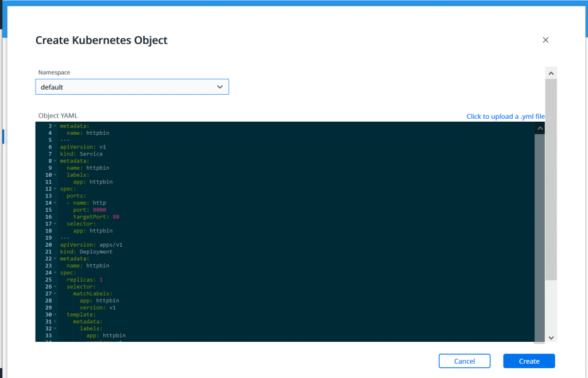This screenshot has height=378, width=588.
Task: Click the 'name: http' port entry
Action: pyautogui.click(x=90, y=203)
